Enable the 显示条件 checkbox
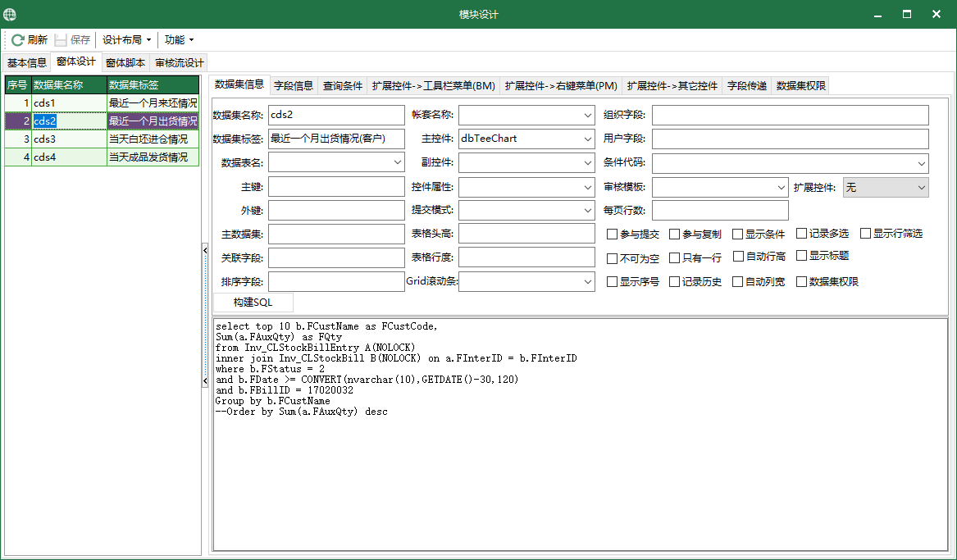 coord(737,234)
